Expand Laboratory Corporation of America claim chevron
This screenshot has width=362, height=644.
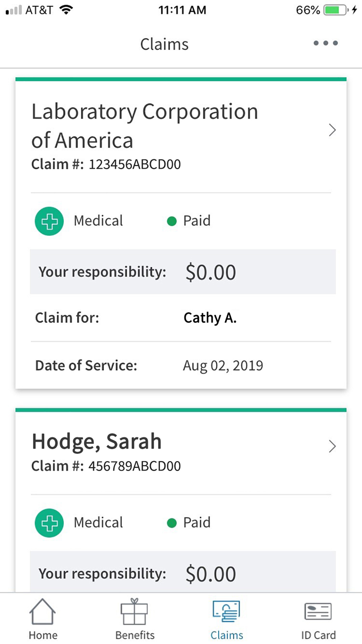332,130
